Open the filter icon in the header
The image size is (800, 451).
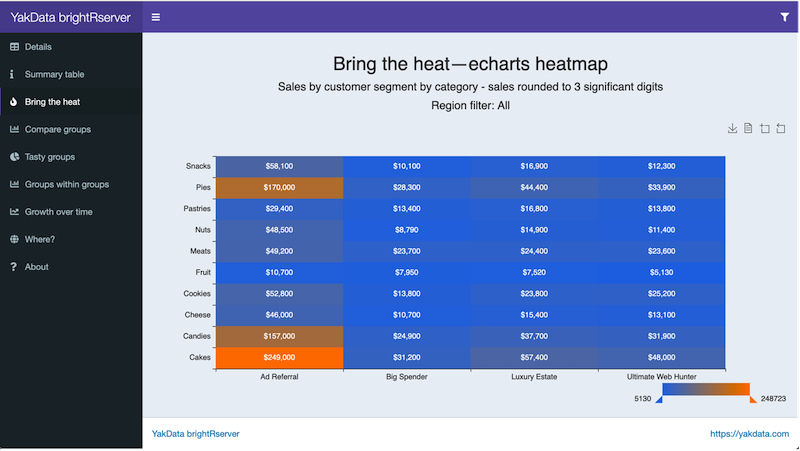[784, 17]
